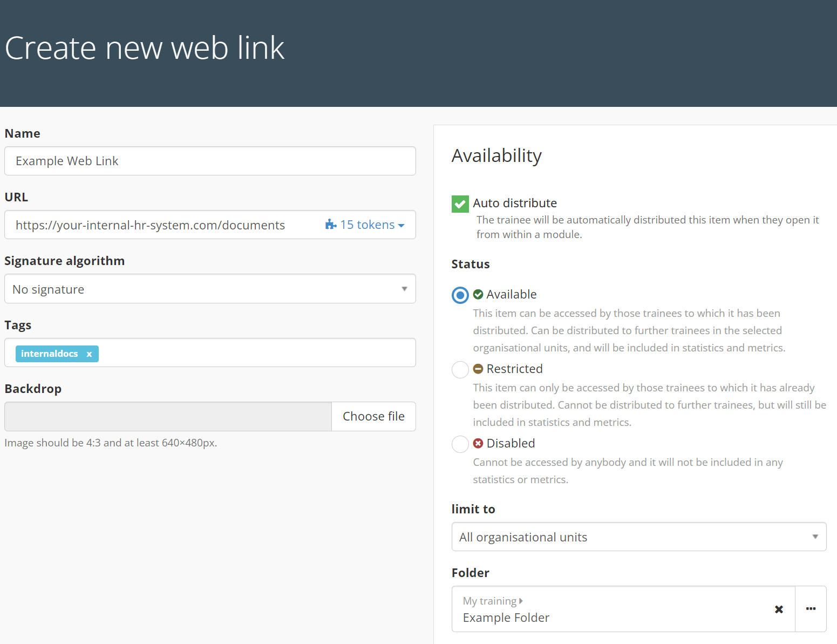Click the puzzle piece tokens icon
Image resolution: width=837 pixels, height=644 pixels.
click(330, 225)
